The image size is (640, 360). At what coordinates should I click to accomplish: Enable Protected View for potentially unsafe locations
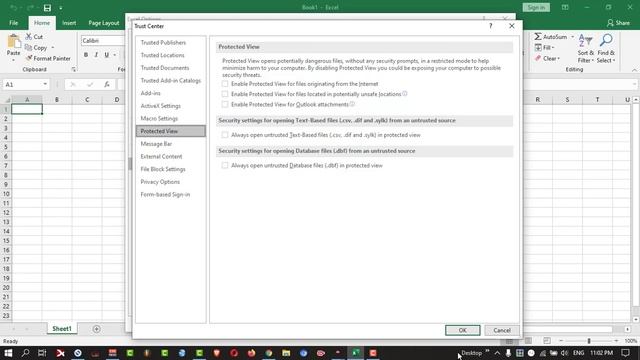225,94
